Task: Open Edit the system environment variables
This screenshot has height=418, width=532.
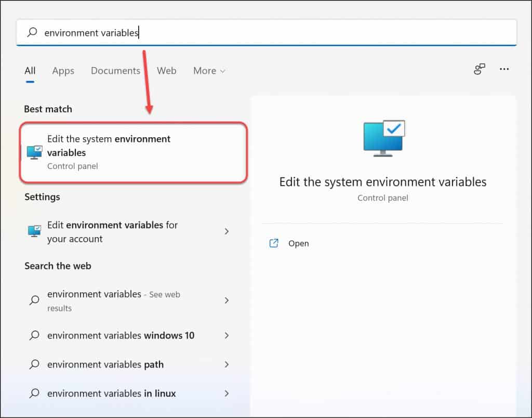Action: [x=109, y=146]
